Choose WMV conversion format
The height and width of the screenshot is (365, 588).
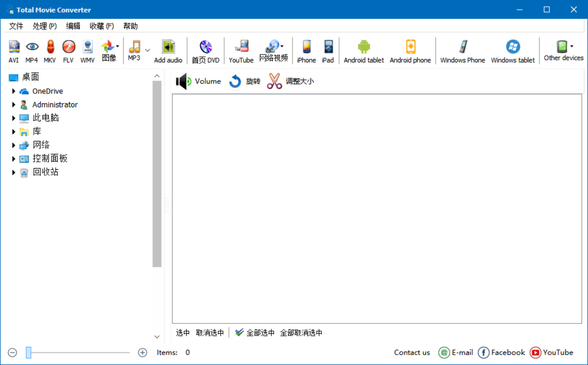click(x=88, y=51)
